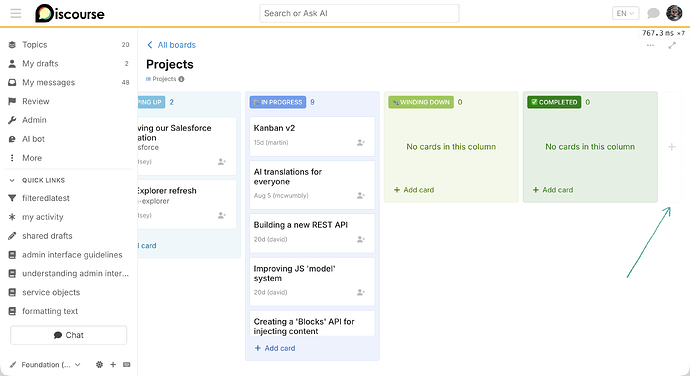Click the info icon next to Projects
Screen dimensions: 690x376
tap(181, 79)
